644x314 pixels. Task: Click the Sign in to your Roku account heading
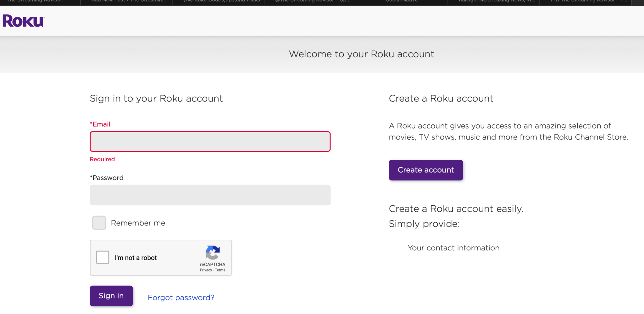point(156,99)
